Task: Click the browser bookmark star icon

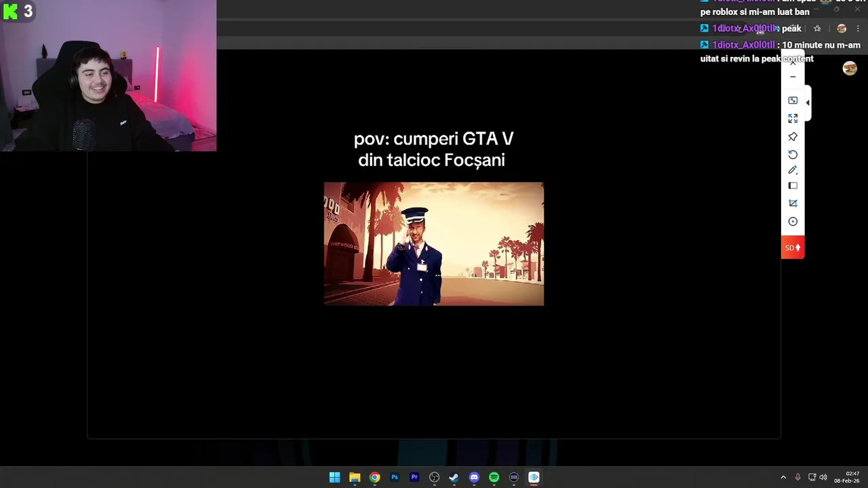Action: pos(817,28)
